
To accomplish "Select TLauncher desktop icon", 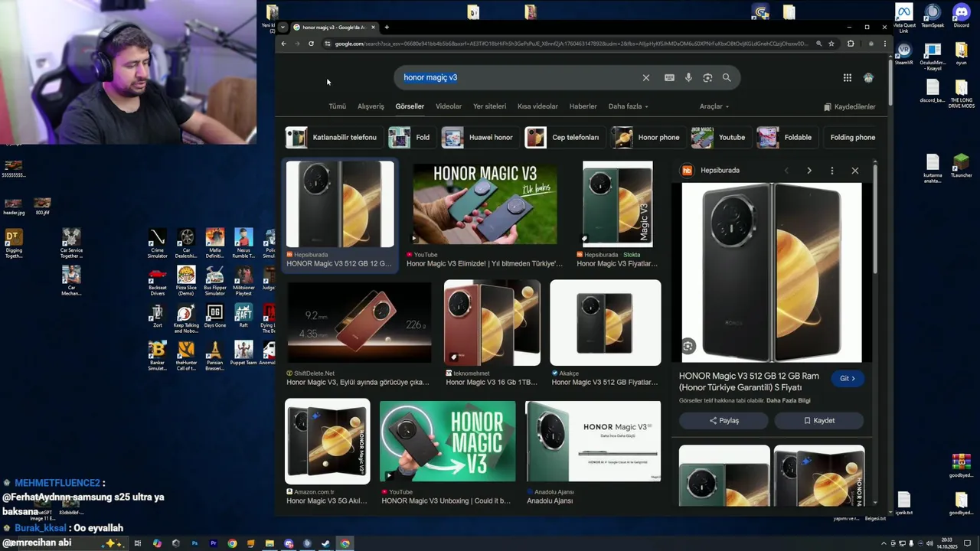I will click(x=961, y=166).
